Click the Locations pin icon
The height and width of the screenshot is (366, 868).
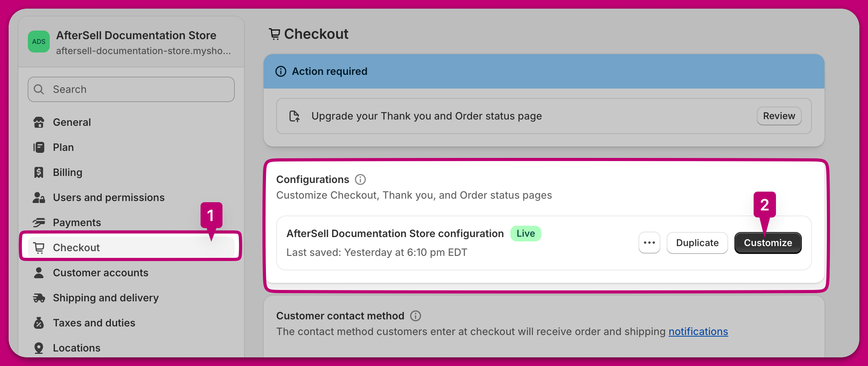coord(39,348)
